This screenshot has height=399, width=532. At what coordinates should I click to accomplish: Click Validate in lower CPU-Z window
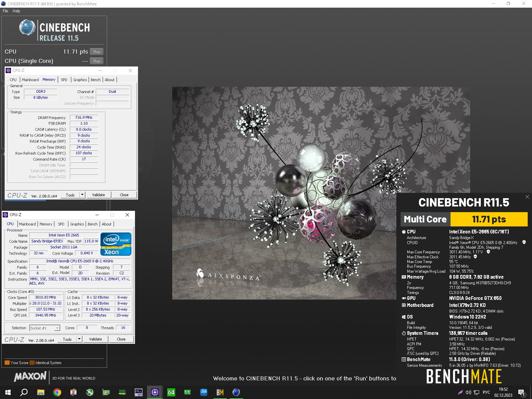[x=95, y=339]
